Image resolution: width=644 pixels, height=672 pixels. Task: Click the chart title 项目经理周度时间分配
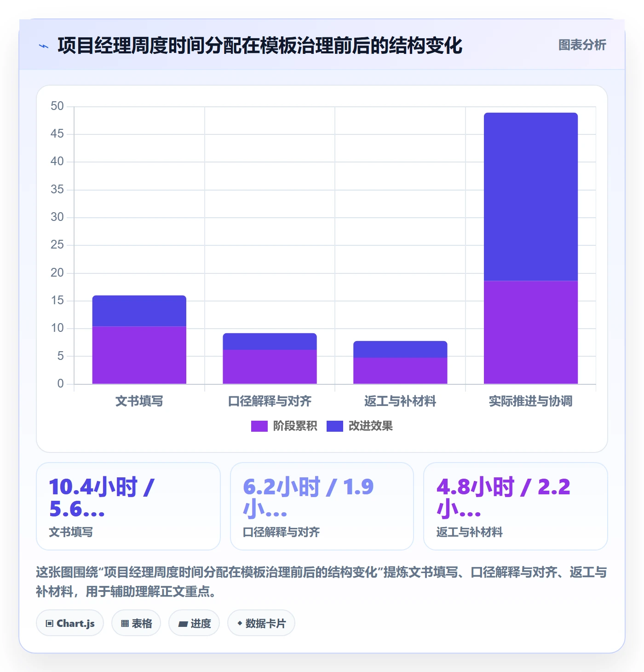click(x=260, y=46)
